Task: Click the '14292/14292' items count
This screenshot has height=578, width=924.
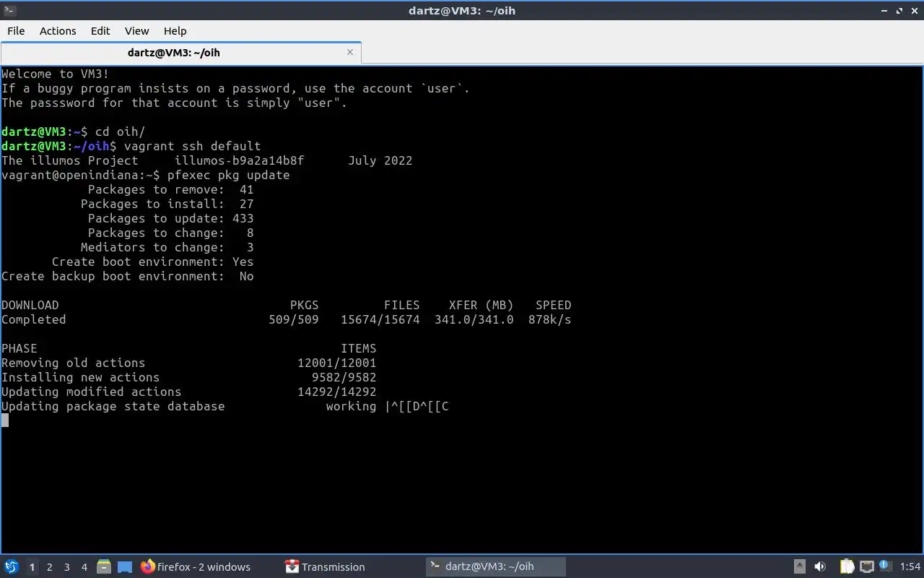Action: click(336, 392)
